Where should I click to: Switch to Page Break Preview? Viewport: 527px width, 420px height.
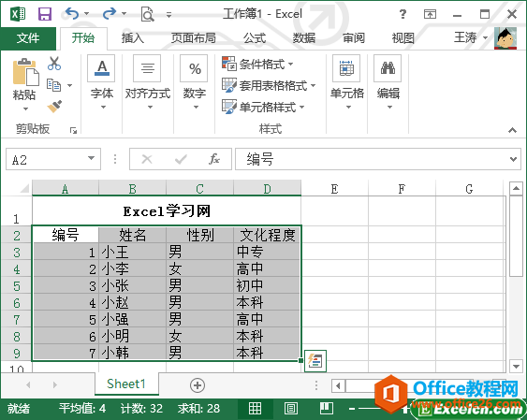pyautogui.click(x=327, y=409)
